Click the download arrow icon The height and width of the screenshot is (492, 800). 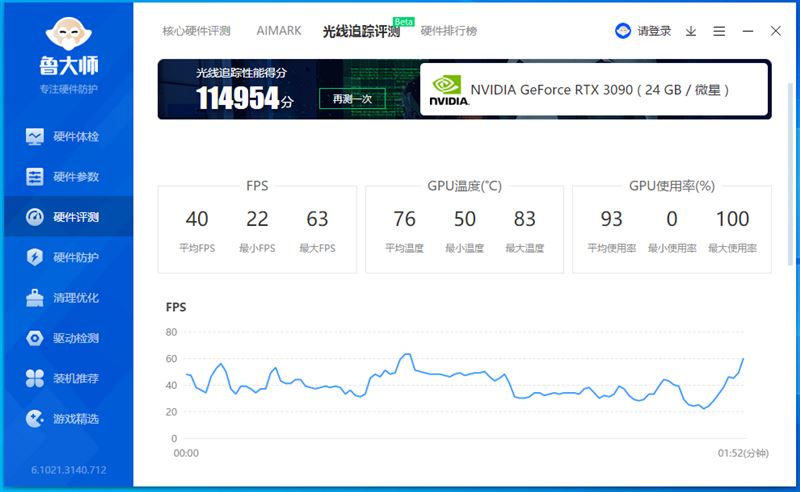[x=691, y=32]
